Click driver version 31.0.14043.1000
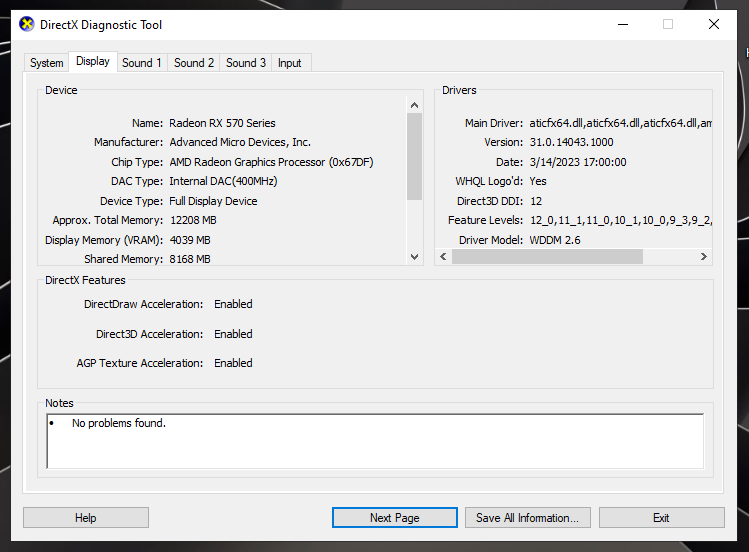749x552 pixels. pos(571,142)
